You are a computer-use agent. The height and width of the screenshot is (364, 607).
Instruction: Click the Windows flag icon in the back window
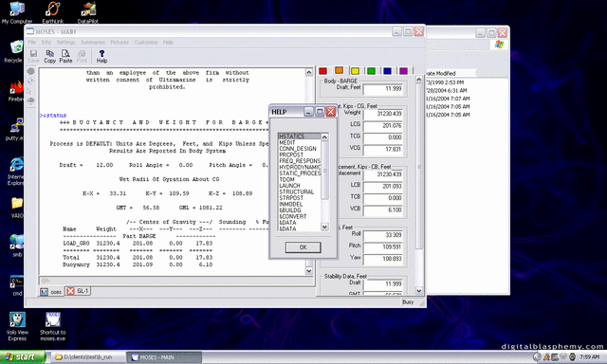[499, 45]
